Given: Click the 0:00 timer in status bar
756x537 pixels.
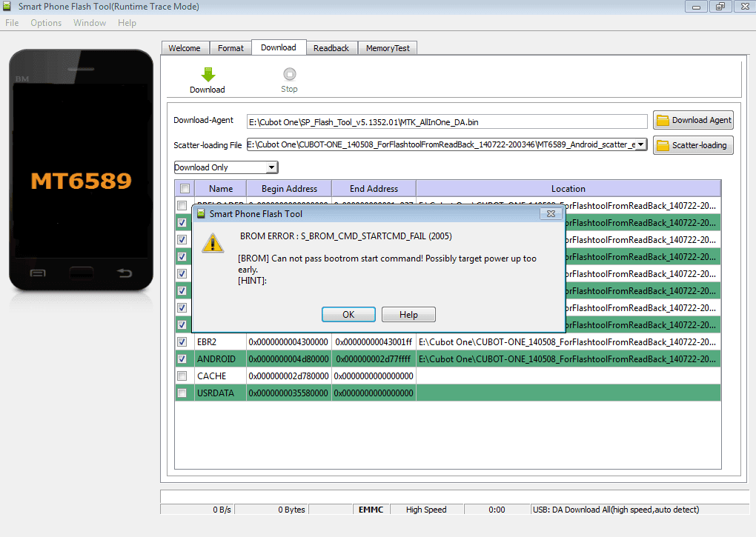Looking at the screenshot, I should coord(497,510).
